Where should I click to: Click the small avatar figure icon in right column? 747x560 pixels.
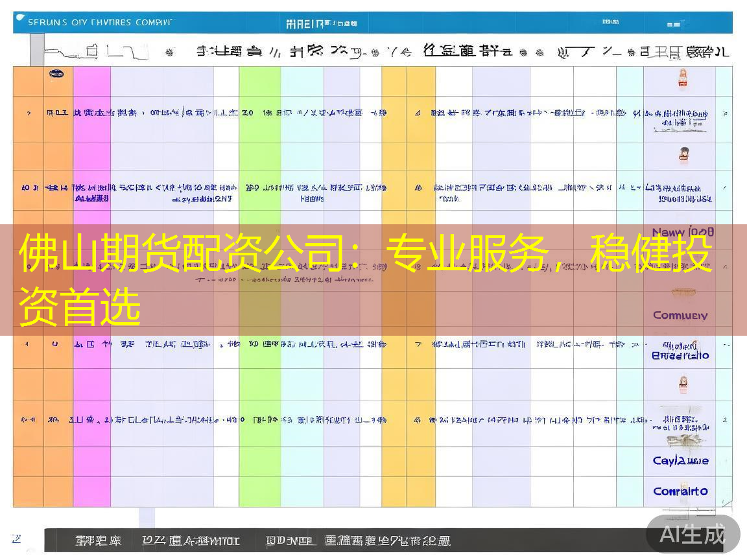point(684,155)
